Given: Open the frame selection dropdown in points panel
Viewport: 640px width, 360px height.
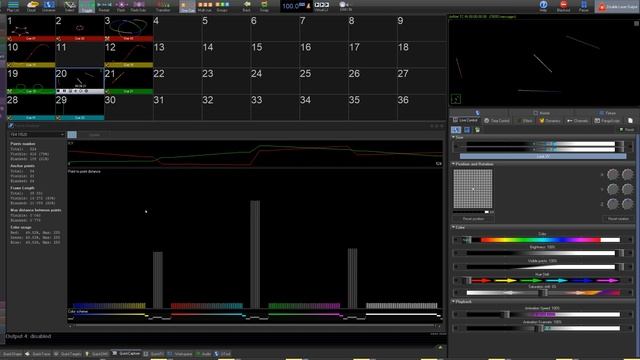Looking at the screenshot, I should [37, 134].
